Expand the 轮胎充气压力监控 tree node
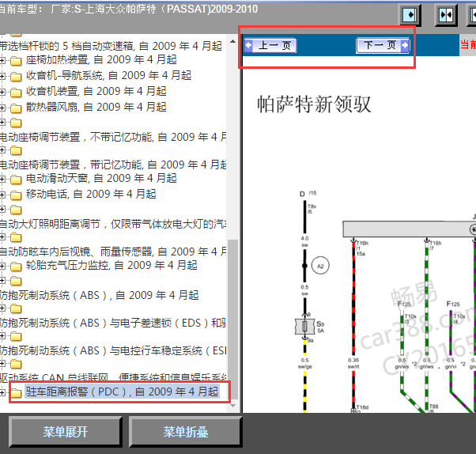This screenshot has width=476, height=454. 2,267
